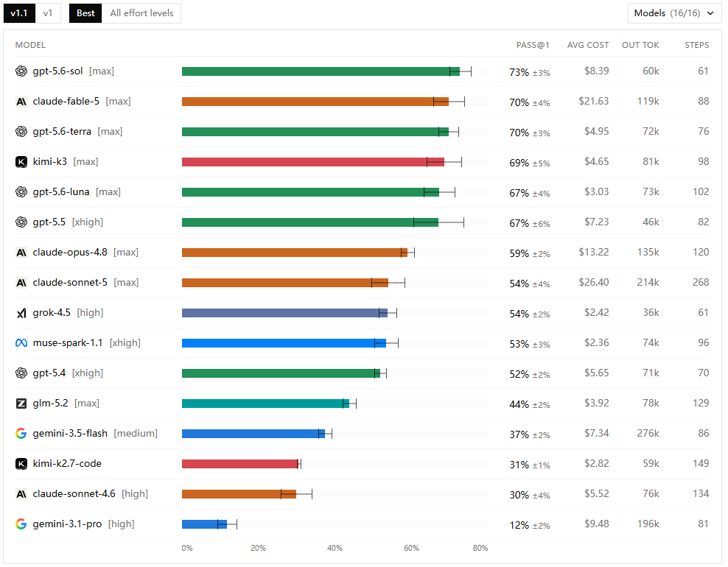Click the Meta logo beside muse-spark-1.1
The image size is (728, 567).
[21, 343]
